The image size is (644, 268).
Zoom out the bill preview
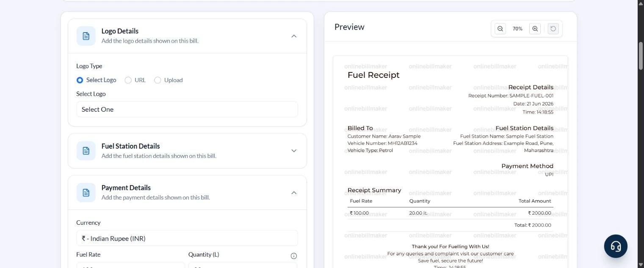500,29
